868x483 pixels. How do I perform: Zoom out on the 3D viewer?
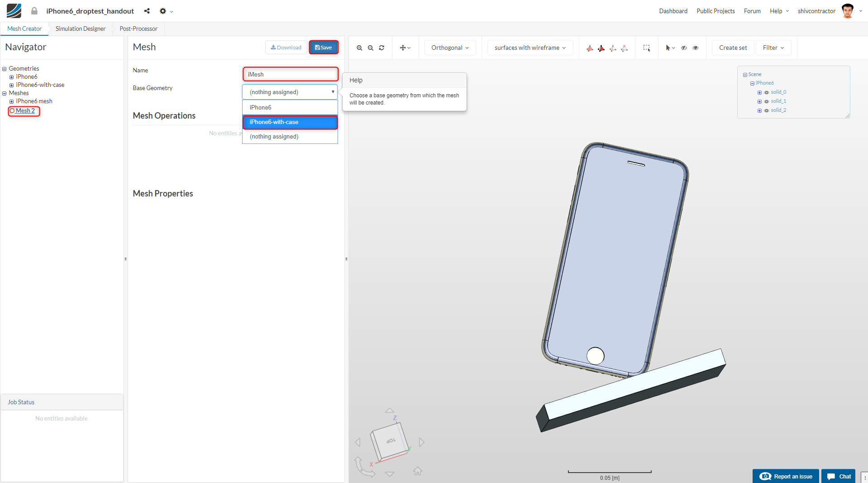pyautogui.click(x=371, y=48)
